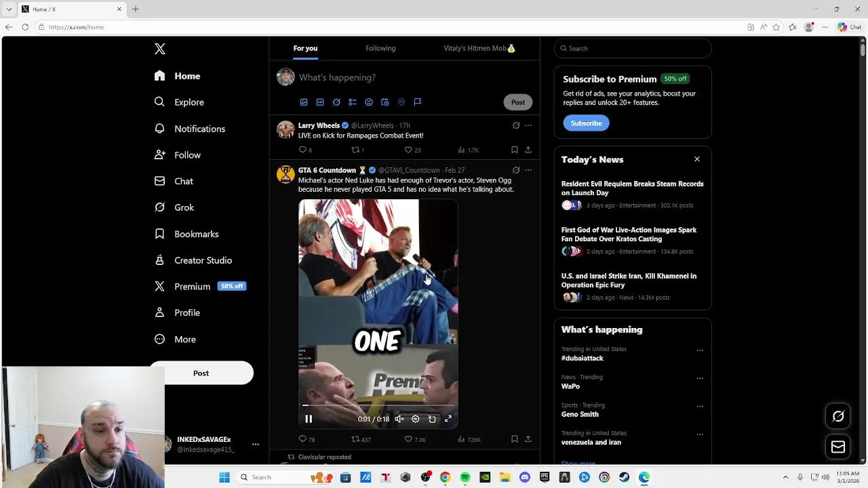
Task: Tag location in composer
Action: click(x=401, y=102)
